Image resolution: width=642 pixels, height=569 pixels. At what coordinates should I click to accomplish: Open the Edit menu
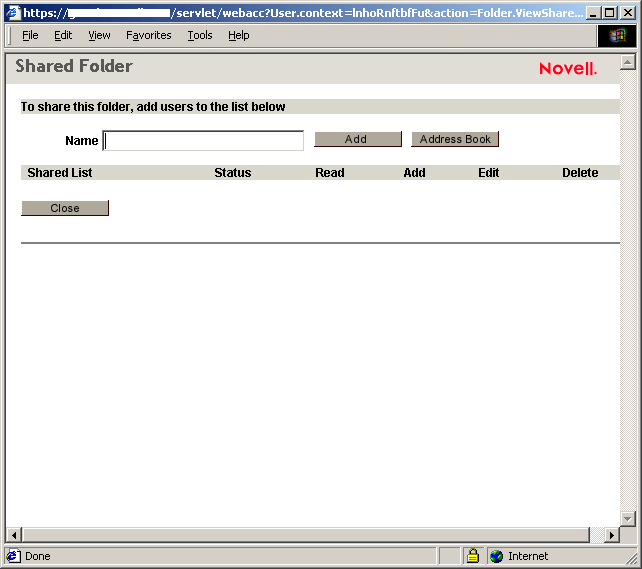pyautogui.click(x=63, y=36)
